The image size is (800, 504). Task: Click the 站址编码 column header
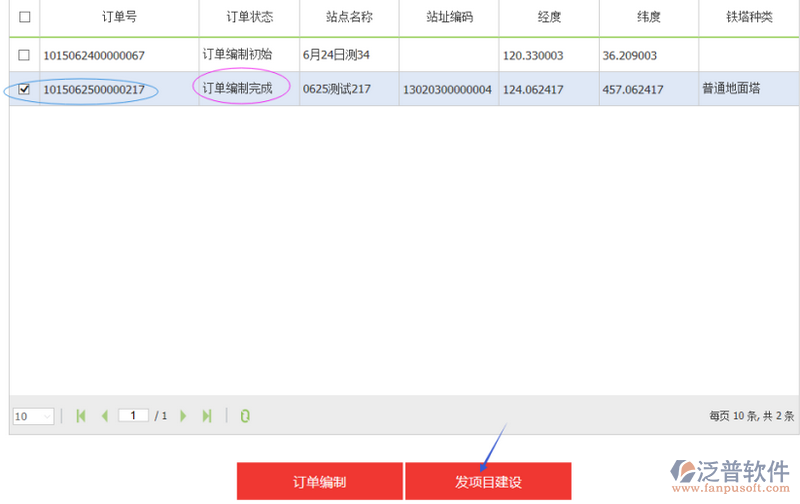tap(449, 18)
